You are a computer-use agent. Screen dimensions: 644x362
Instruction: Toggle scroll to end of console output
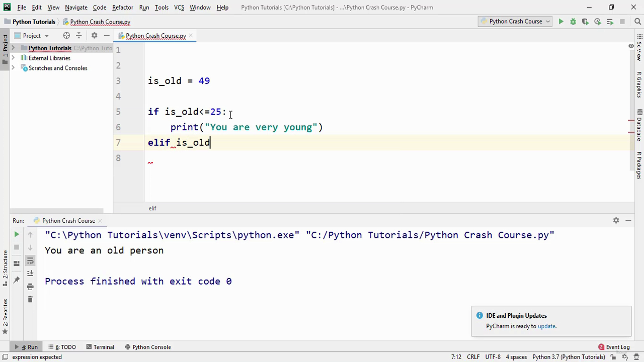coord(30,273)
